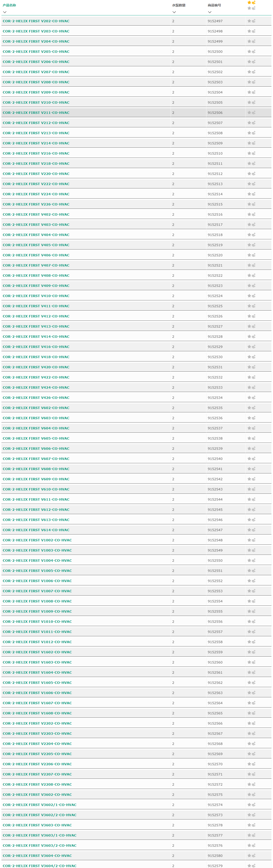Click stack-plus icon for item 9152531

(x=254, y=367)
